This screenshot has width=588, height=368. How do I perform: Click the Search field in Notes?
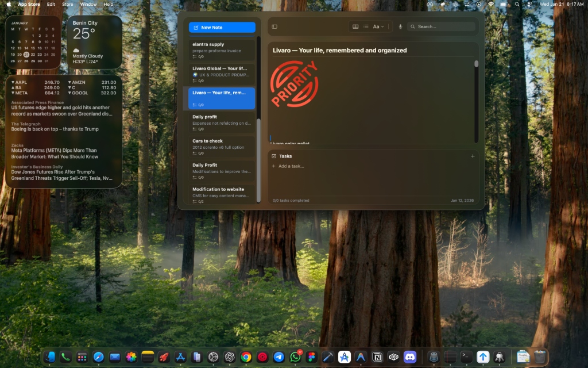point(442,26)
